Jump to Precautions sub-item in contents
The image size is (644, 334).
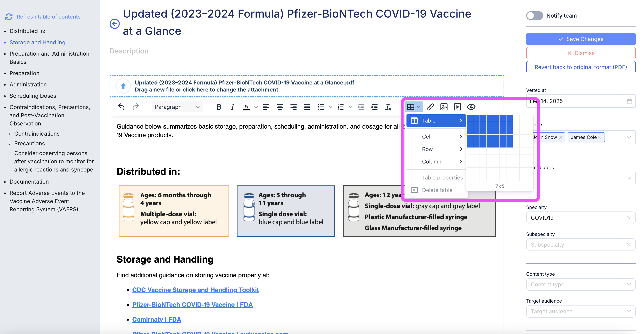point(29,143)
